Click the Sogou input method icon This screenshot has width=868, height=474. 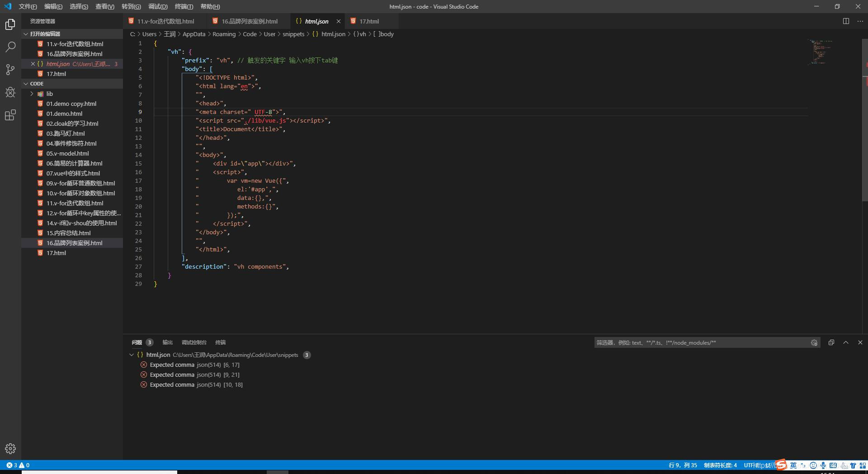(x=781, y=465)
